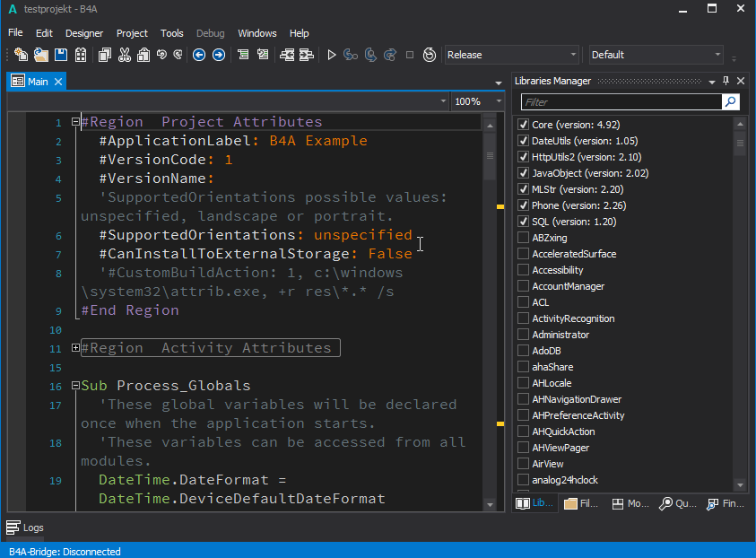
Task: Open the 100% zoom dropdown
Action: coord(476,101)
